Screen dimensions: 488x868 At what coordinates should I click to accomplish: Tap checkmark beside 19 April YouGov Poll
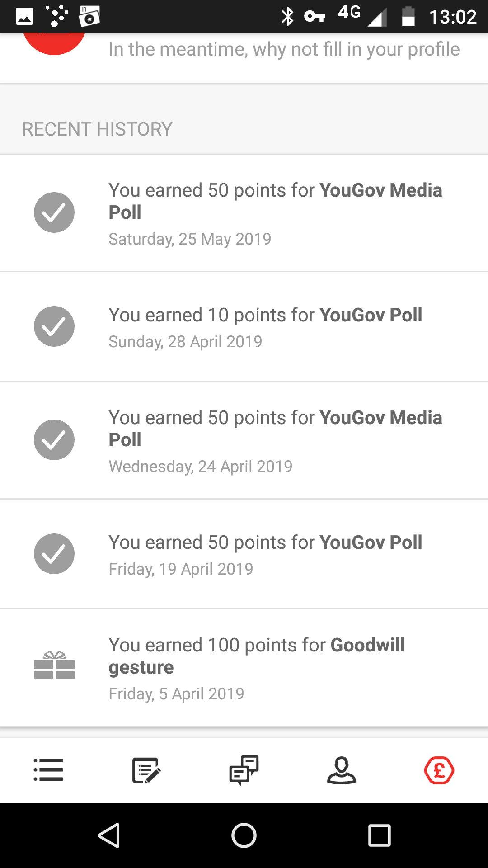54,554
